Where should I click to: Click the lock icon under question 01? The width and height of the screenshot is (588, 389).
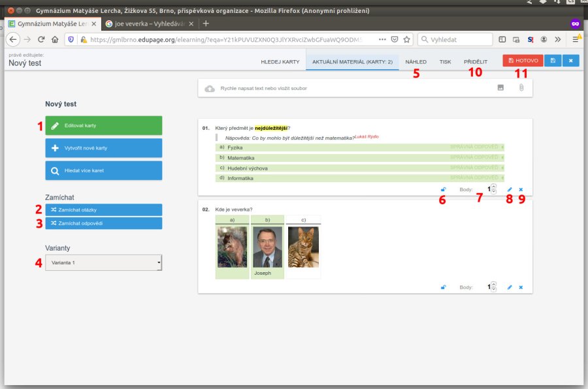[x=444, y=190]
